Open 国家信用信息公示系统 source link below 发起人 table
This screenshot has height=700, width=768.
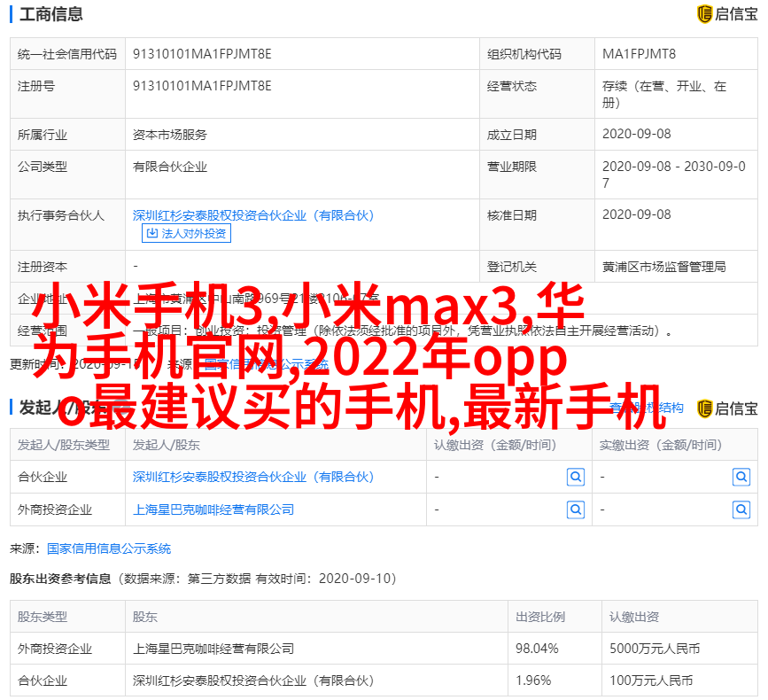tap(109, 548)
